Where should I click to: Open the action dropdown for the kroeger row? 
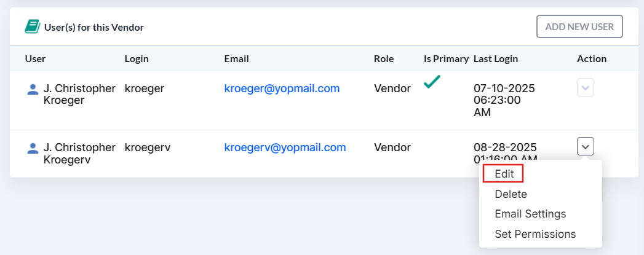coord(586,88)
